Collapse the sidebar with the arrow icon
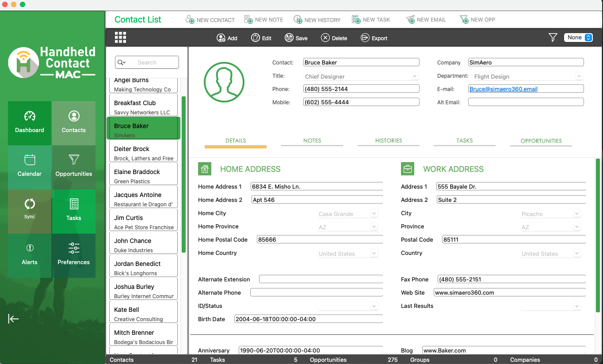The height and width of the screenshot is (364, 603). click(x=13, y=319)
